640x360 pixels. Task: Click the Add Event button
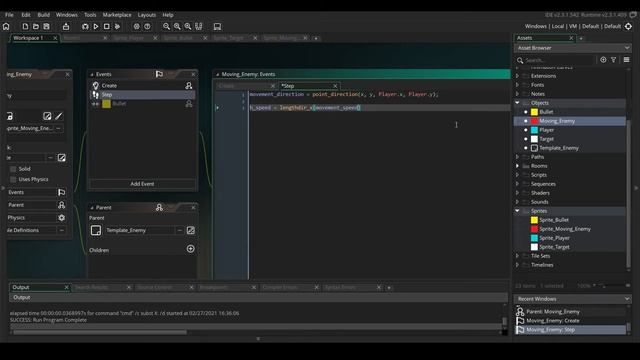tap(142, 184)
